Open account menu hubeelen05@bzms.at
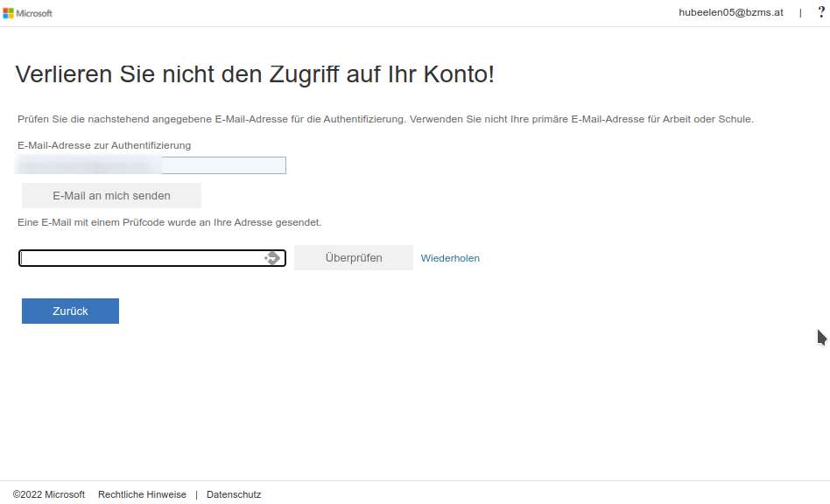This screenshot has height=504, width=830. tap(730, 12)
